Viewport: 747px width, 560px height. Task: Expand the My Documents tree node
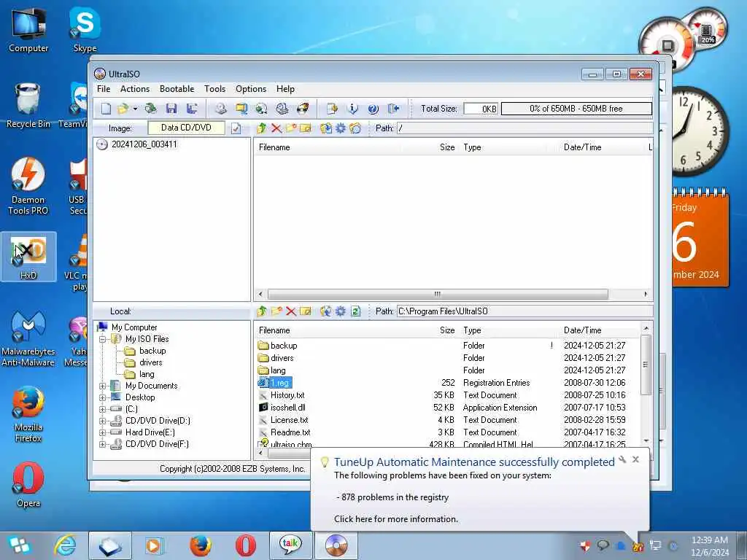(x=102, y=386)
